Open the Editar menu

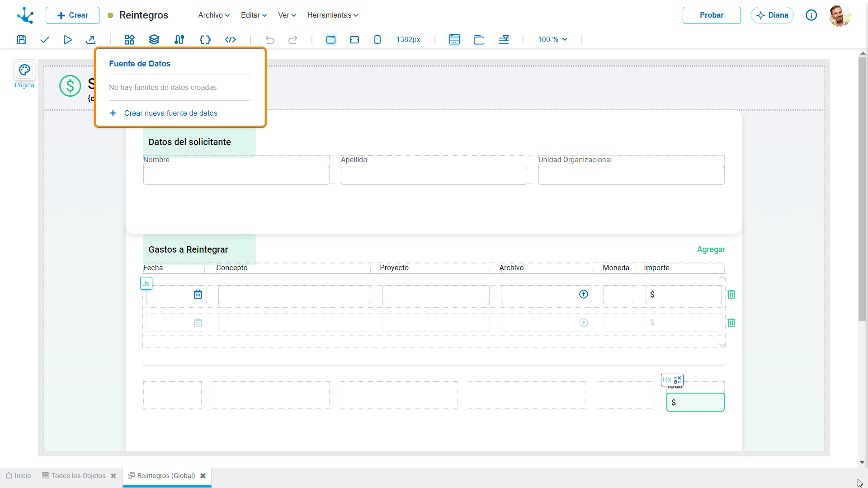tap(254, 15)
